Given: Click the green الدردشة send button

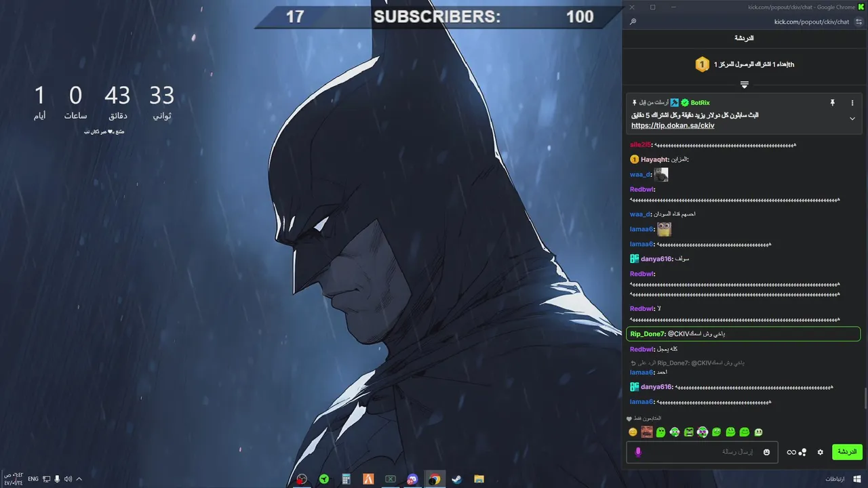Looking at the screenshot, I should [847, 452].
